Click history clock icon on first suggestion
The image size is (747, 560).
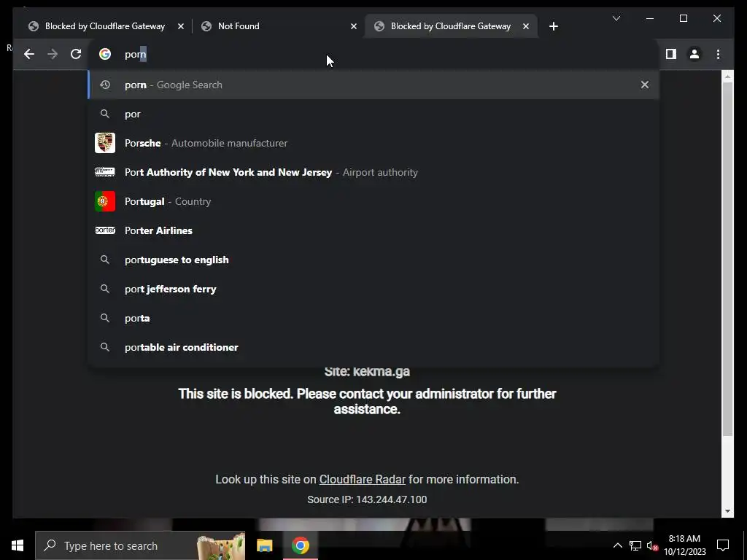(x=105, y=85)
